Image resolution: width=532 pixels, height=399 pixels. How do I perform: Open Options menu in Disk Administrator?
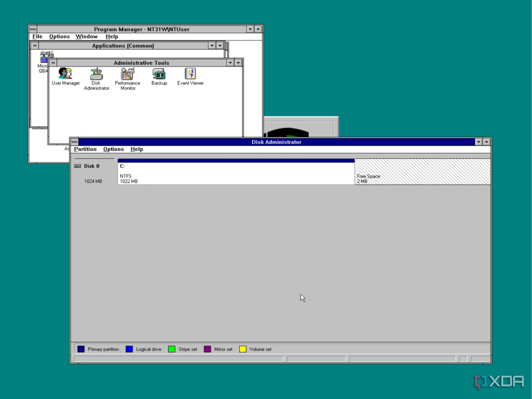point(114,149)
